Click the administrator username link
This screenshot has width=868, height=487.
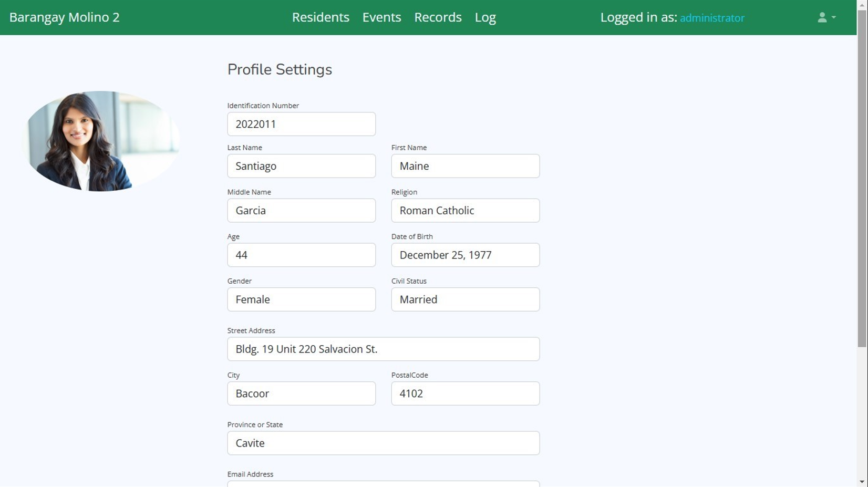coord(711,18)
